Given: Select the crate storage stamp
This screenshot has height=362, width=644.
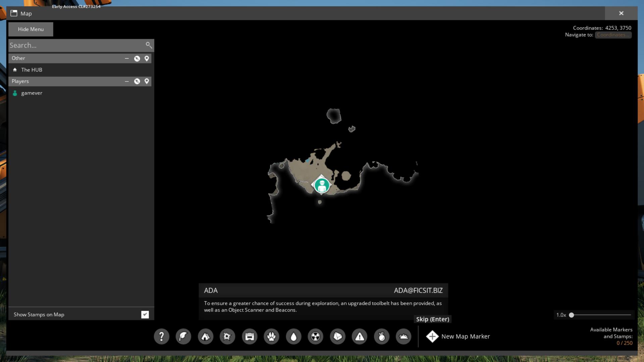Looking at the screenshot, I should click(250, 336).
